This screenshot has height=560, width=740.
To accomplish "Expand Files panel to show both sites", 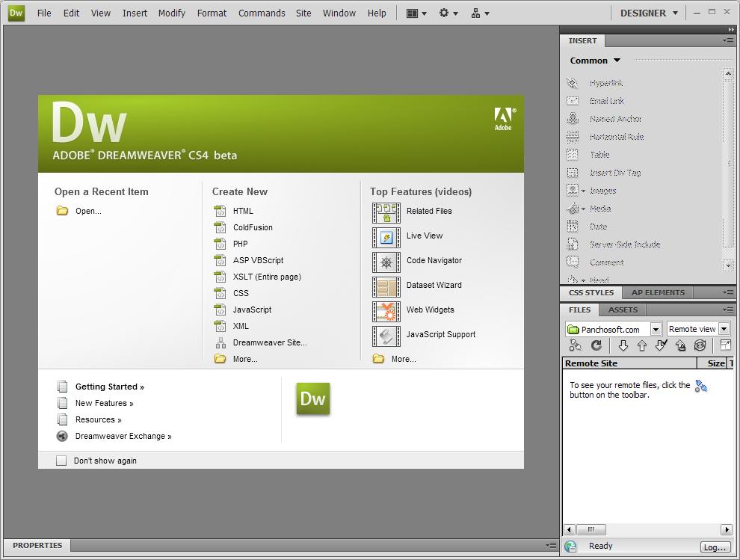I will tap(725, 345).
